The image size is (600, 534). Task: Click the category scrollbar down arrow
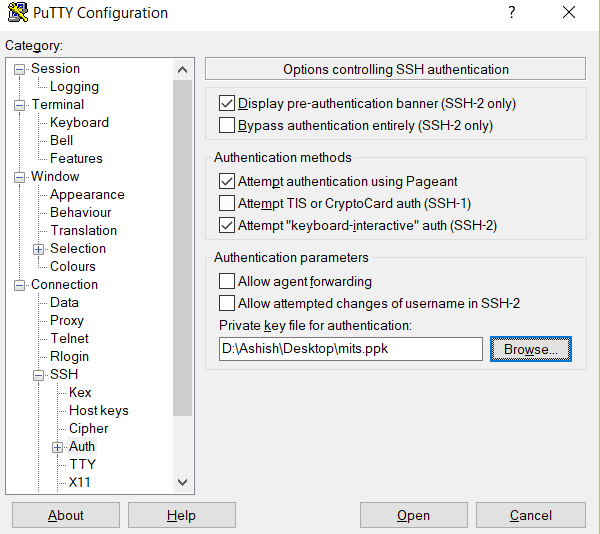(x=183, y=482)
